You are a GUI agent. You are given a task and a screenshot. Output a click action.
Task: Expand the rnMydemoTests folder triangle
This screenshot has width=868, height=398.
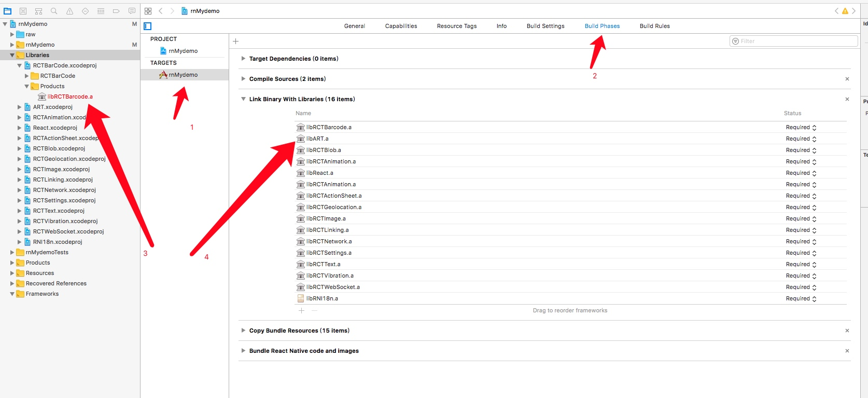tap(12, 252)
